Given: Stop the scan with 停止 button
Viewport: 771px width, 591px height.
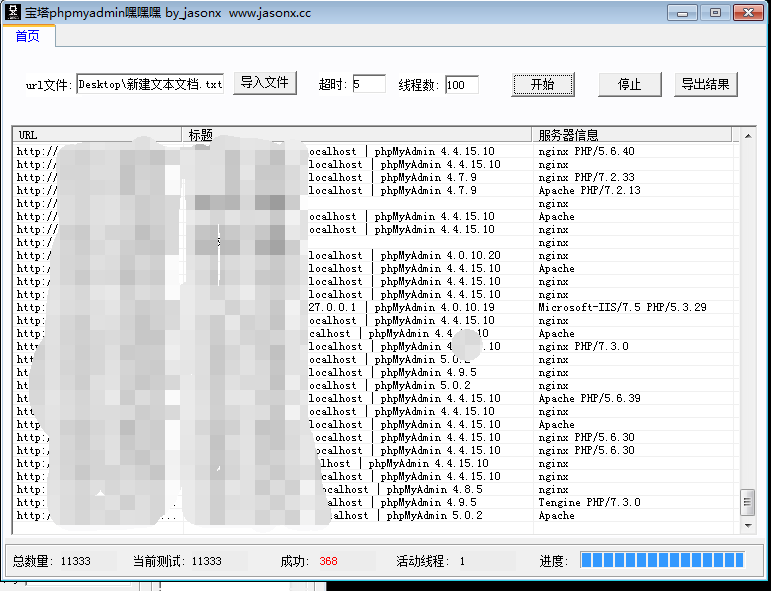Looking at the screenshot, I should pyautogui.click(x=629, y=85).
